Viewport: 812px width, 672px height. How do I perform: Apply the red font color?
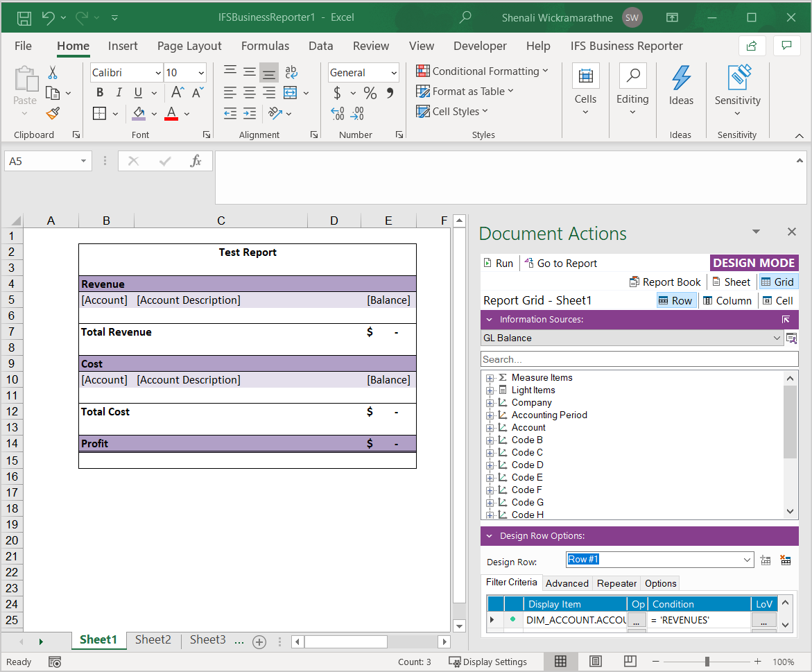(x=171, y=113)
